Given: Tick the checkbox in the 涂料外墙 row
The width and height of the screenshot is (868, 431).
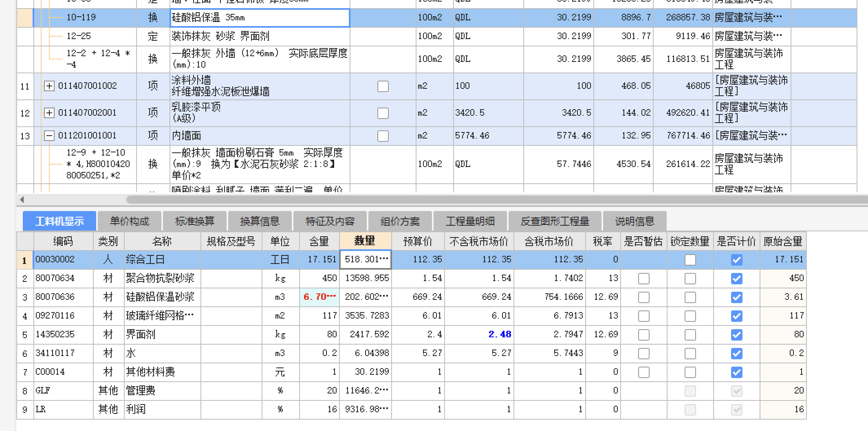Looking at the screenshot, I should tap(383, 86).
